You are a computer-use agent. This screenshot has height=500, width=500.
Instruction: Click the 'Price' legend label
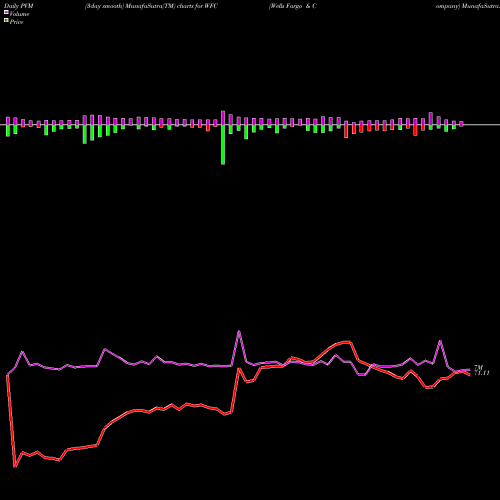[x=16, y=22]
